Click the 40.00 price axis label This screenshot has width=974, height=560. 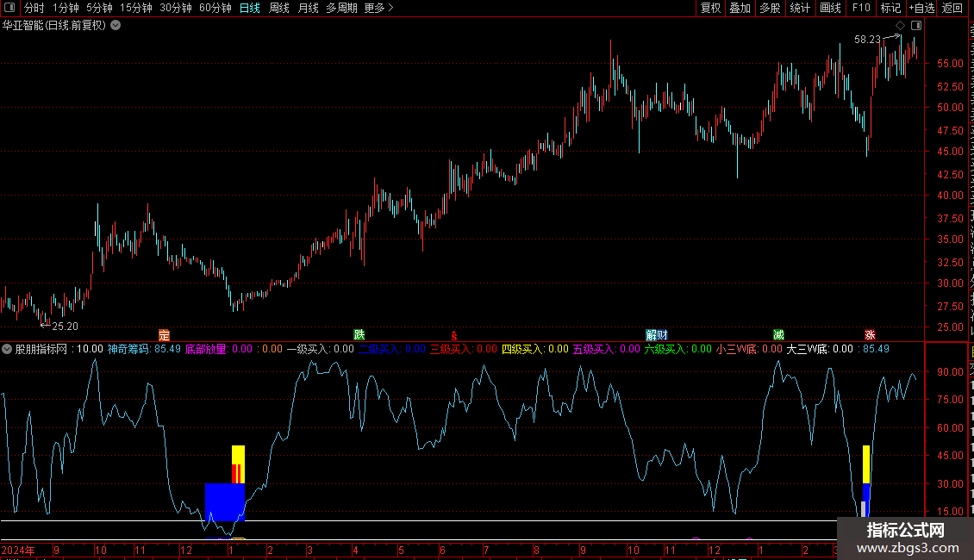[x=950, y=195]
